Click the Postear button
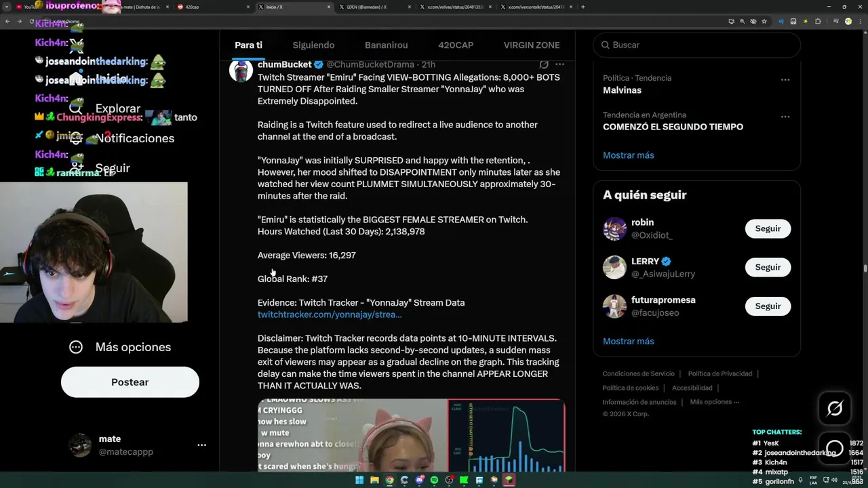The width and height of the screenshot is (868, 488). 130,382
